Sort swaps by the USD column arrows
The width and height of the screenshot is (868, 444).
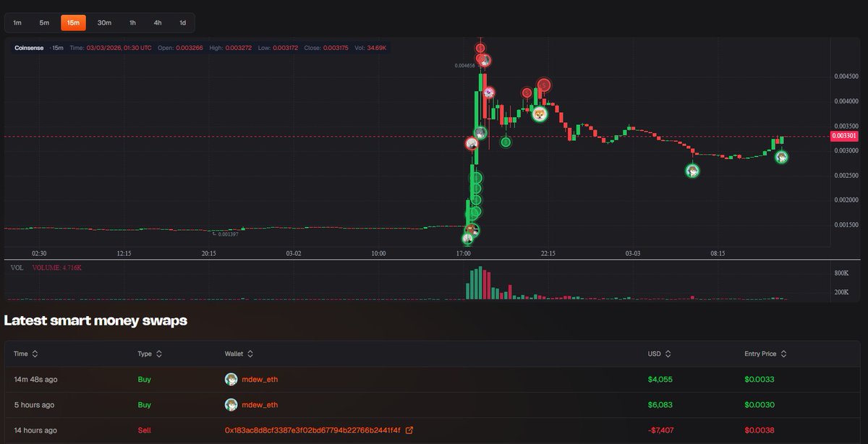point(668,354)
